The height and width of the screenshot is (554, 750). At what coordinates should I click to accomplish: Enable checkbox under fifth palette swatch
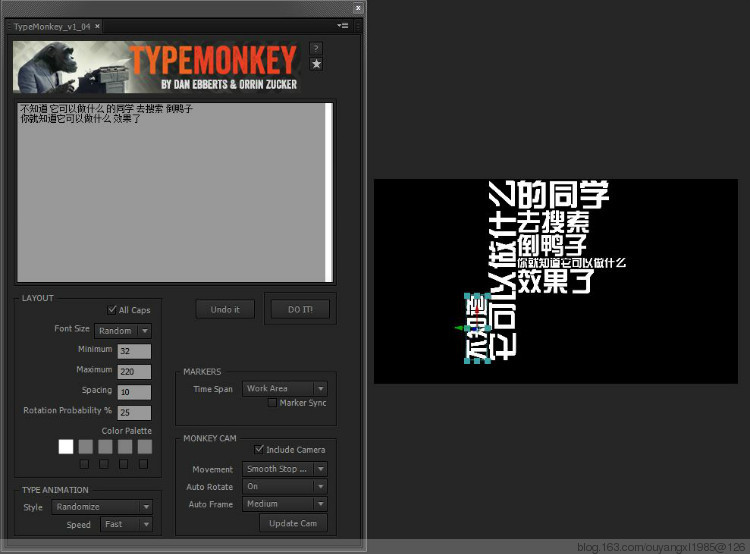pyautogui.click(x=143, y=464)
